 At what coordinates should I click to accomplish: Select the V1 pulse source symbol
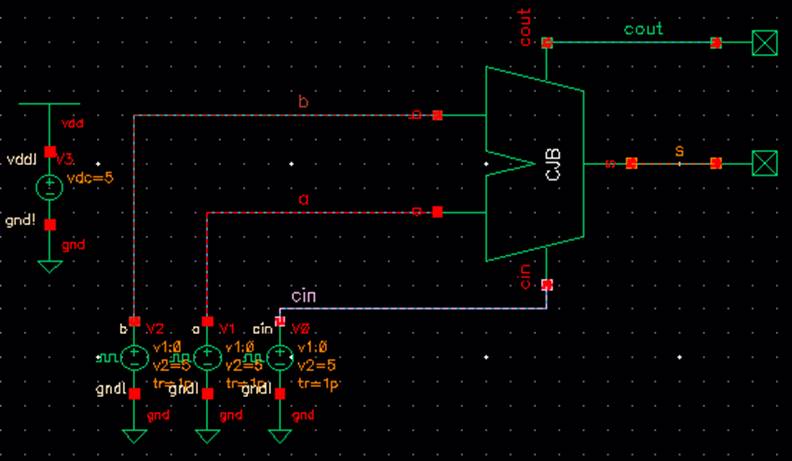tap(207, 357)
